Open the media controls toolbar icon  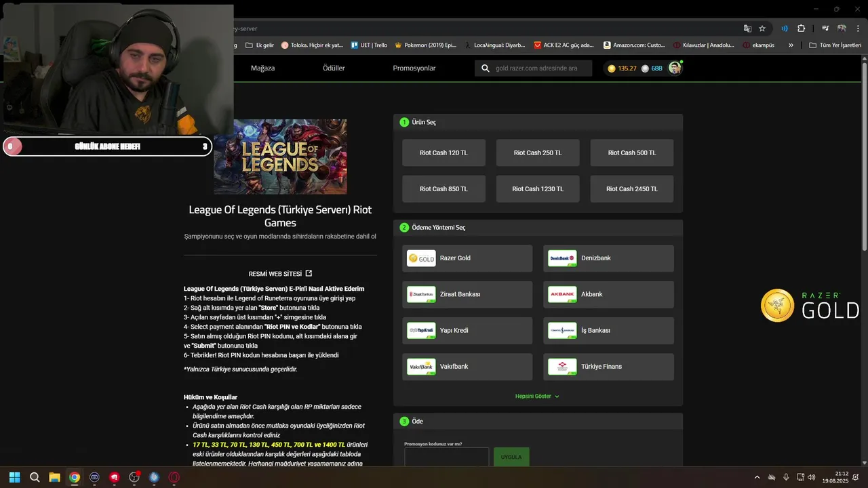(825, 28)
